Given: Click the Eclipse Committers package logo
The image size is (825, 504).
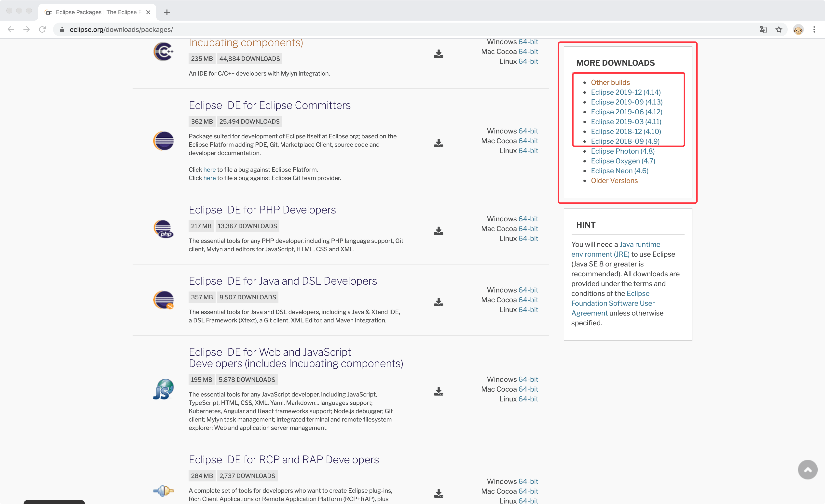Looking at the screenshot, I should [163, 141].
